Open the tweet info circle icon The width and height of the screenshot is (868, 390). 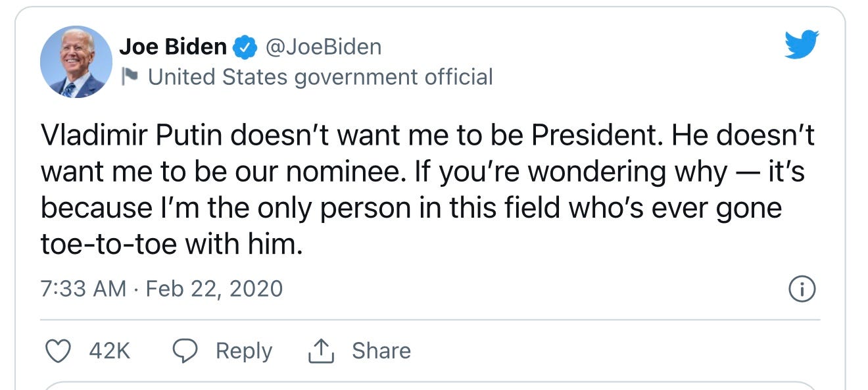pos(802,289)
